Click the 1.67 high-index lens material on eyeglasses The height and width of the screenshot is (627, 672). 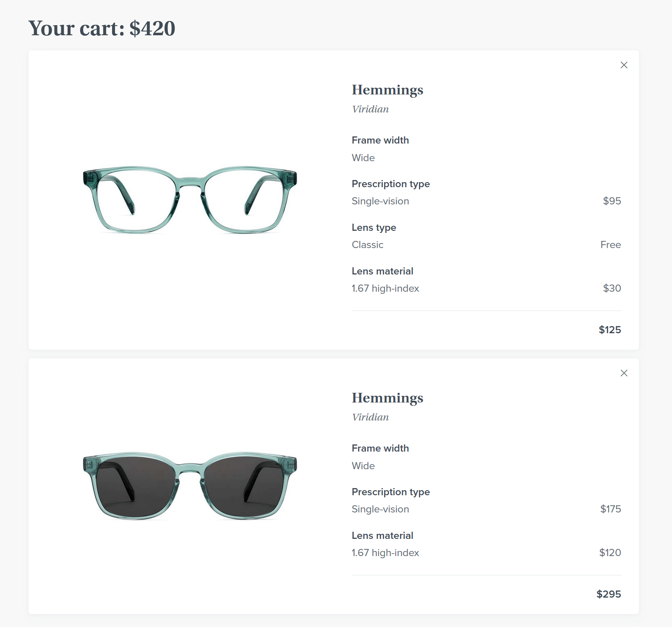click(385, 288)
